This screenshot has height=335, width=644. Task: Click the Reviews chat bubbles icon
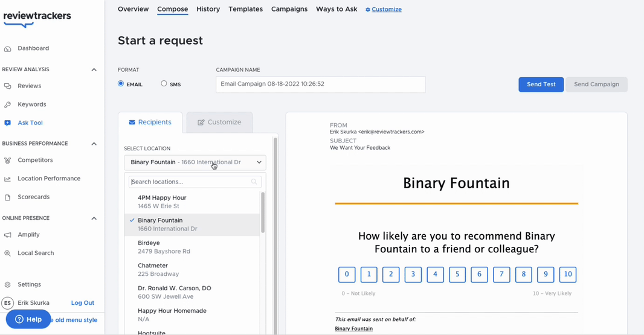(7, 86)
